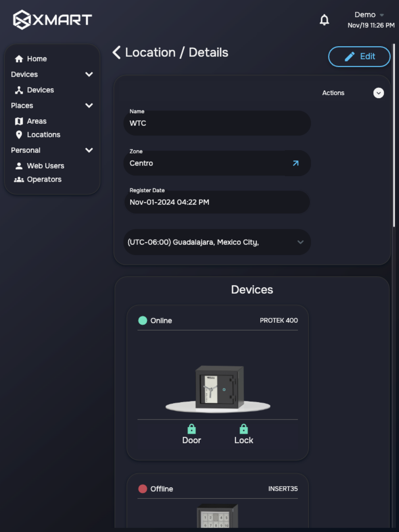Image resolution: width=399 pixels, height=532 pixels.
Task: Click the XMART logo
Action: click(52, 20)
